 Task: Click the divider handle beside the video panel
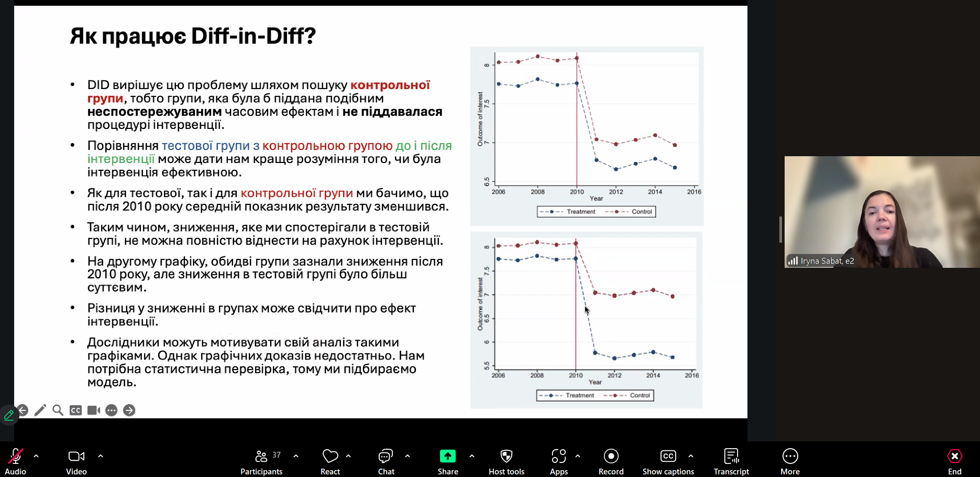tap(780, 230)
